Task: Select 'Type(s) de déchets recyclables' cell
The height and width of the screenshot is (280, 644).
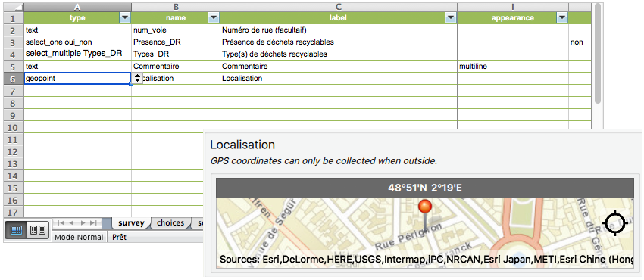Action: point(339,54)
